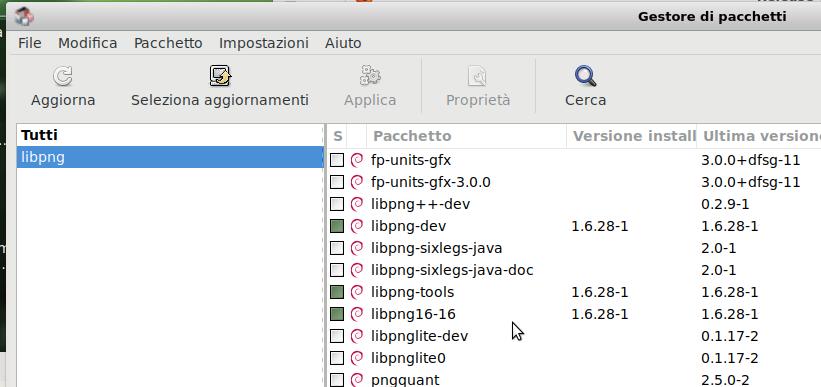
Task: Open the Modifica menu
Action: [x=87, y=43]
